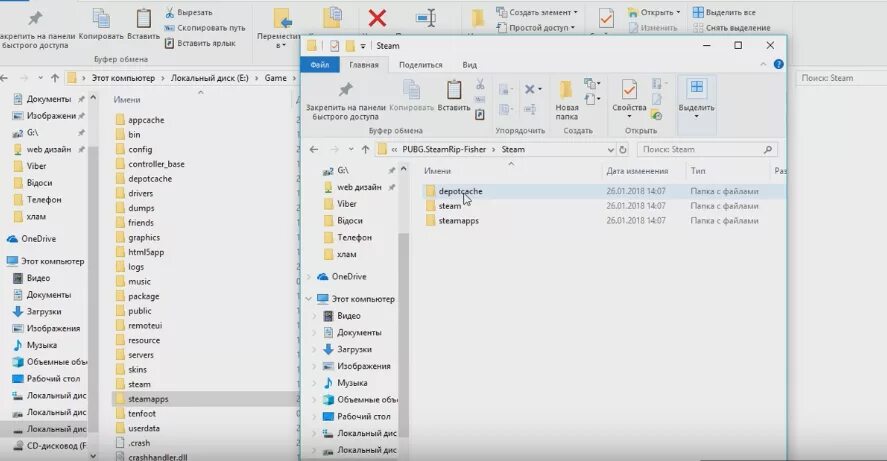
Task: Go up one level in background window
Action: [54, 77]
